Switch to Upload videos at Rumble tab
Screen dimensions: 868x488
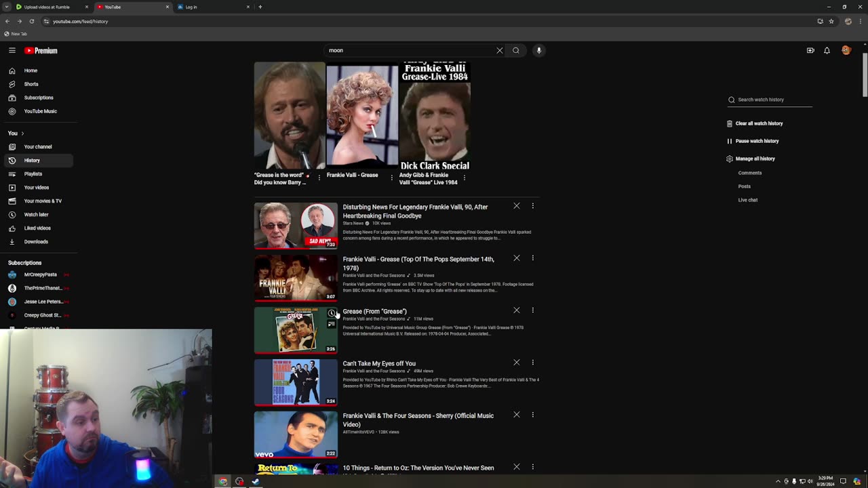tap(52, 7)
